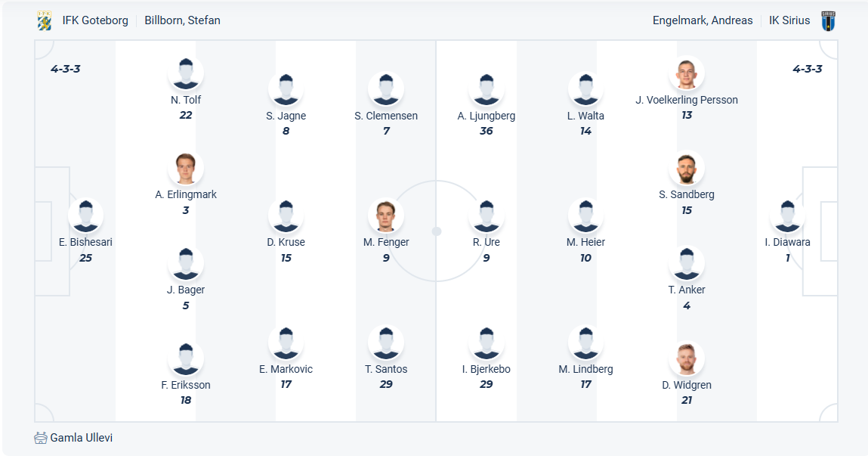Click R. Ure's silhouette avatar

487,216
